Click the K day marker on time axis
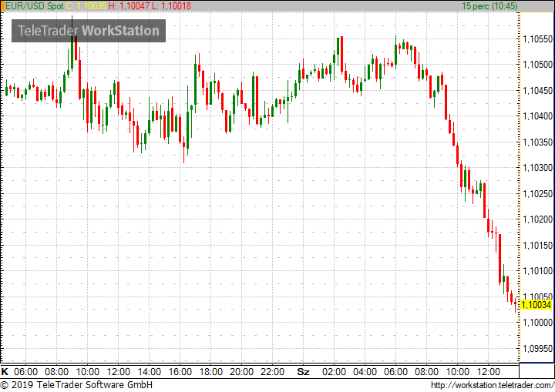Image resolution: width=555 pixels, height=392 pixels. [x=5, y=372]
